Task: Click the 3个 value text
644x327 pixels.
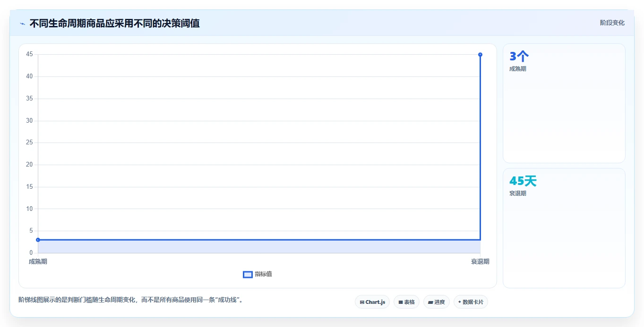Action: tap(519, 57)
